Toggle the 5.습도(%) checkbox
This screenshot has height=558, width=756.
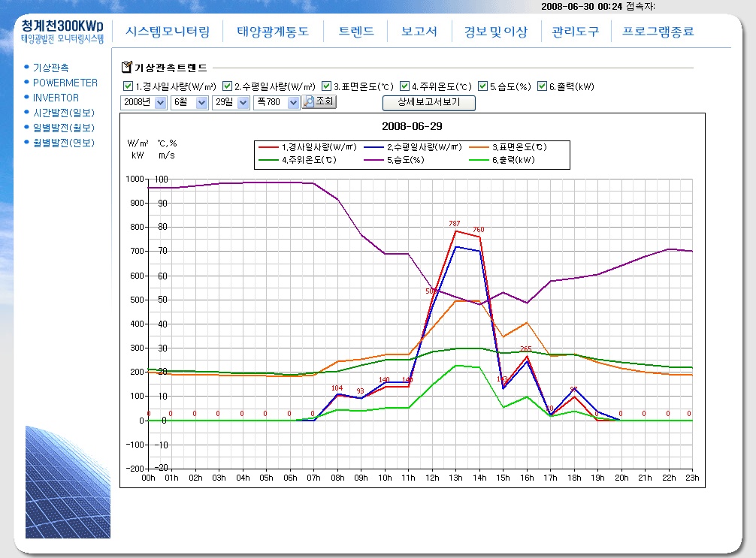coord(483,86)
